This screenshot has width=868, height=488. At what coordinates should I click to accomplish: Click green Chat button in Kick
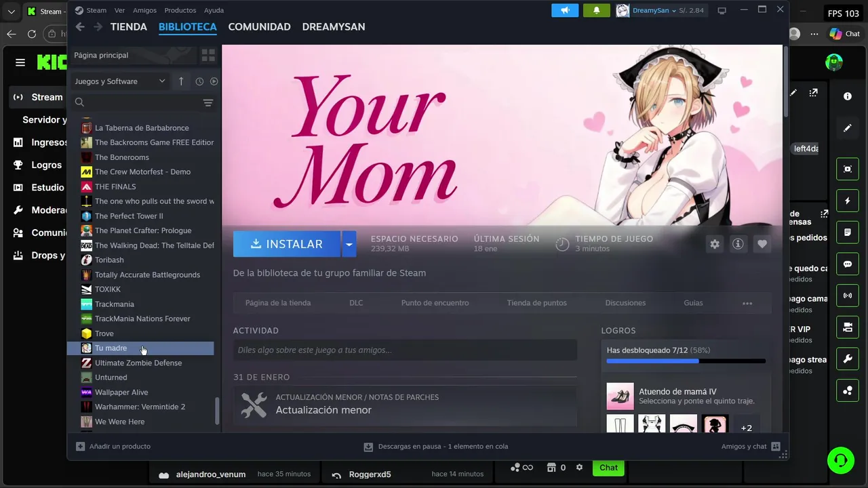(608, 468)
